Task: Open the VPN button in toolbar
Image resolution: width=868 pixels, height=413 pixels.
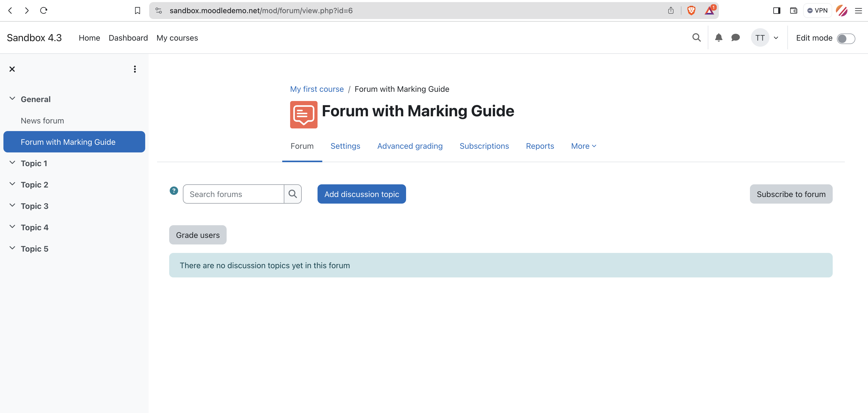Action: [817, 11]
